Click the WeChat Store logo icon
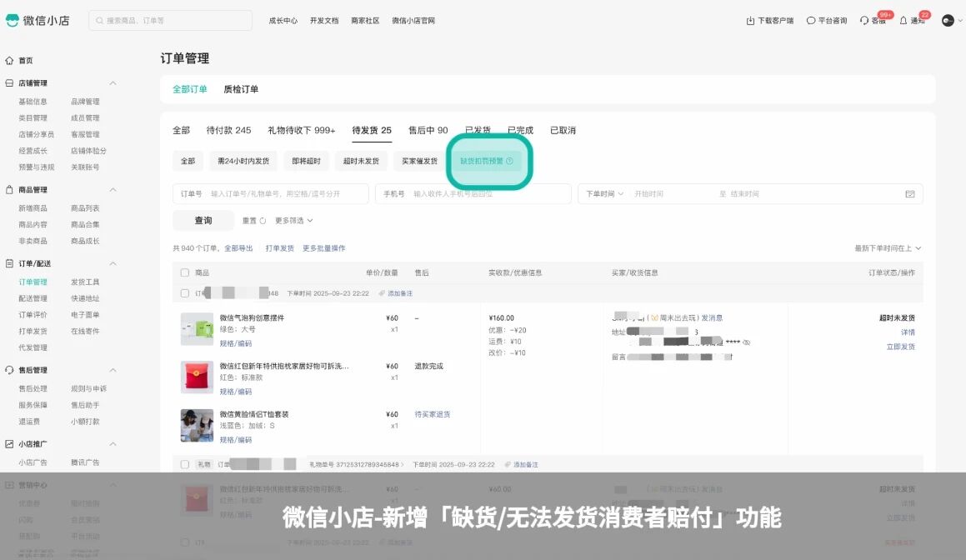This screenshot has width=966, height=560. pos(13,20)
